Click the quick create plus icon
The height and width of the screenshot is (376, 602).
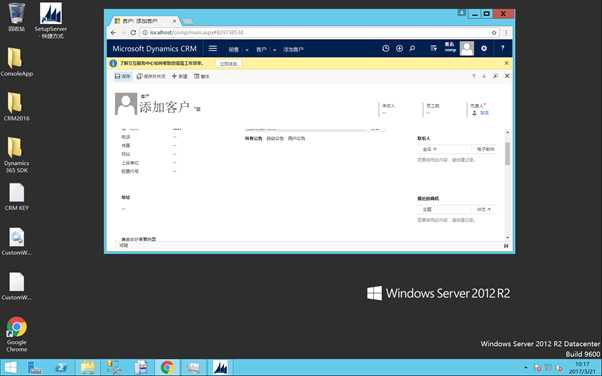coord(399,48)
